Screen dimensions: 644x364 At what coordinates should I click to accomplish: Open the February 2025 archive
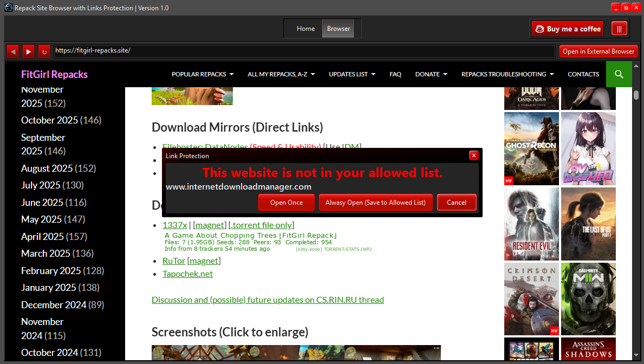pyautogui.click(x=51, y=271)
